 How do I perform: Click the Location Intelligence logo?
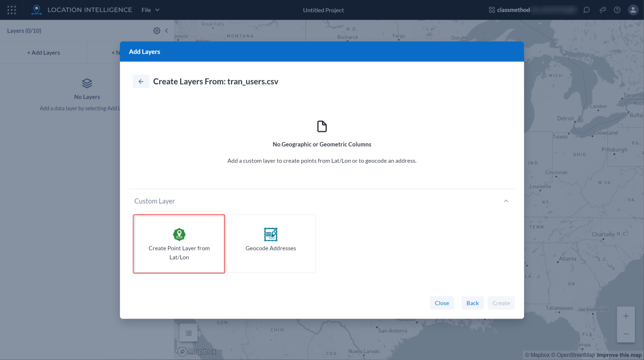(37, 10)
